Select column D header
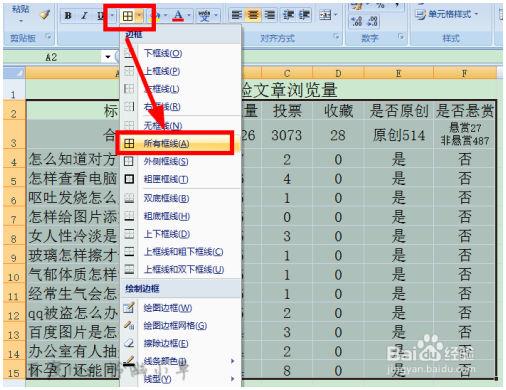 point(338,73)
